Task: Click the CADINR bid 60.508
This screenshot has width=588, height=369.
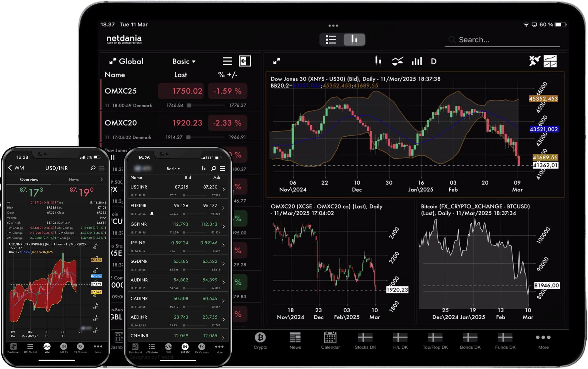Action: coord(181,298)
